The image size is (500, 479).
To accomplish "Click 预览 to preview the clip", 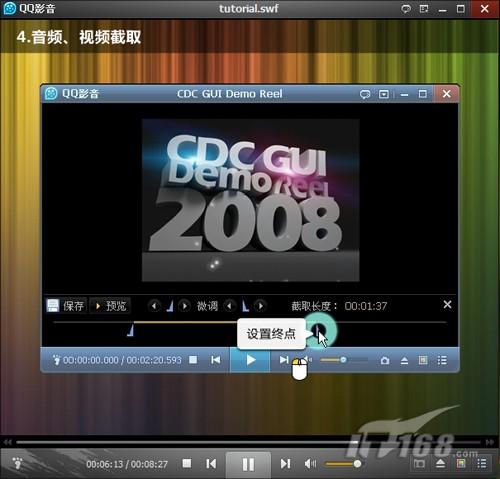I will 110,305.
